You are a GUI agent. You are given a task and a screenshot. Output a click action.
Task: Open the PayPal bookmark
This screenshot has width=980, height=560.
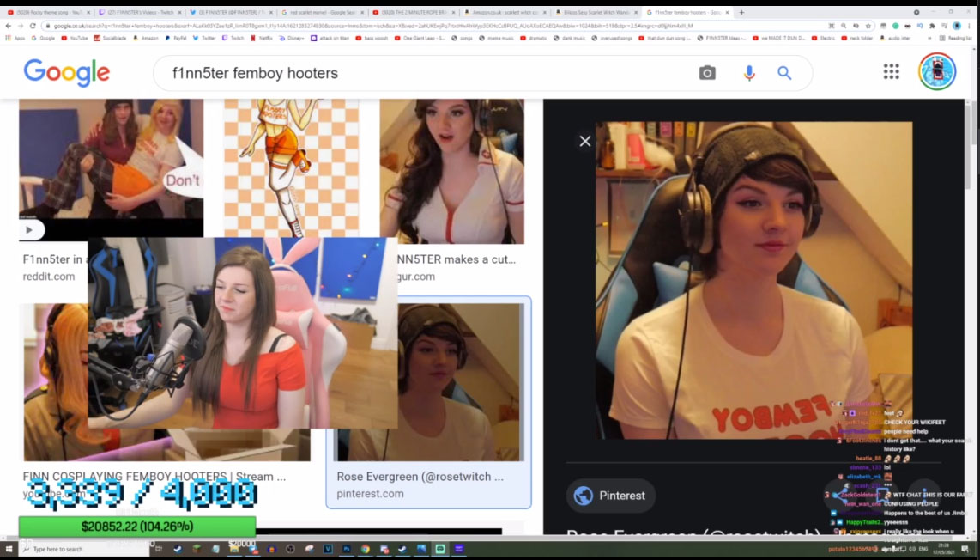point(176,38)
